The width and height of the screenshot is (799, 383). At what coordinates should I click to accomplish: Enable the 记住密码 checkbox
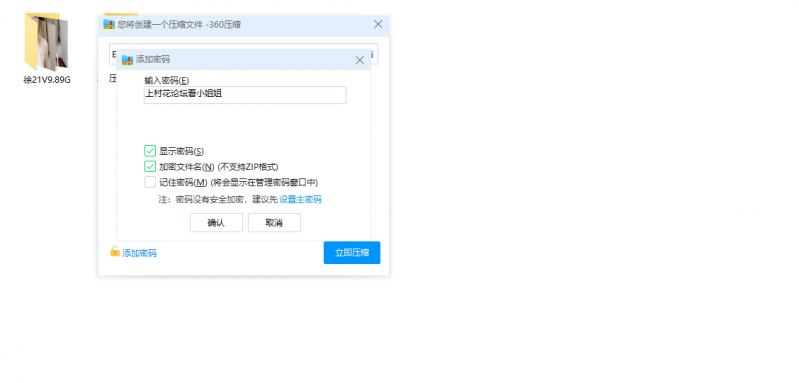(x=150, y=182)
